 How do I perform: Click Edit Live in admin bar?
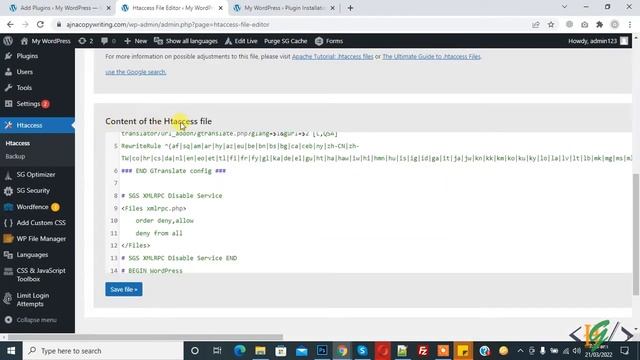point(241,41)
